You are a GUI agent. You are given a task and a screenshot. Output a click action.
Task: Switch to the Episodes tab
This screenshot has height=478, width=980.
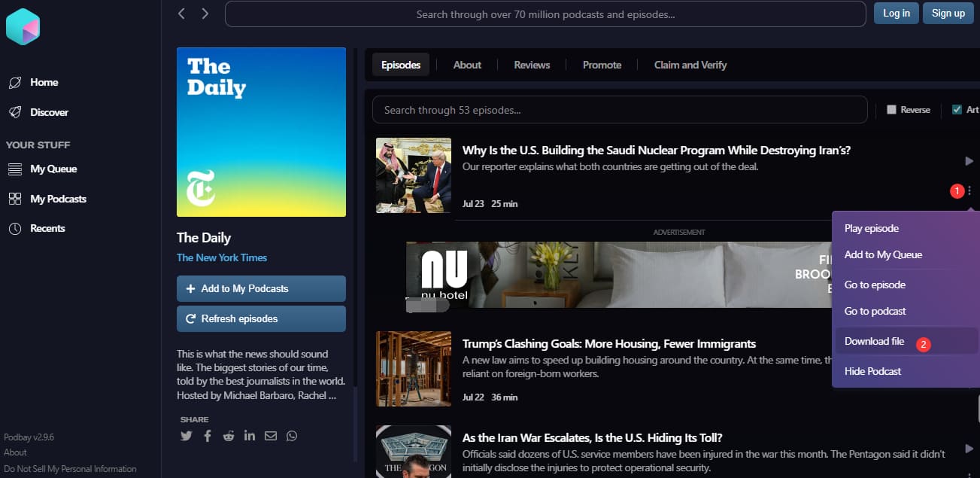click(x=401, y=65)
